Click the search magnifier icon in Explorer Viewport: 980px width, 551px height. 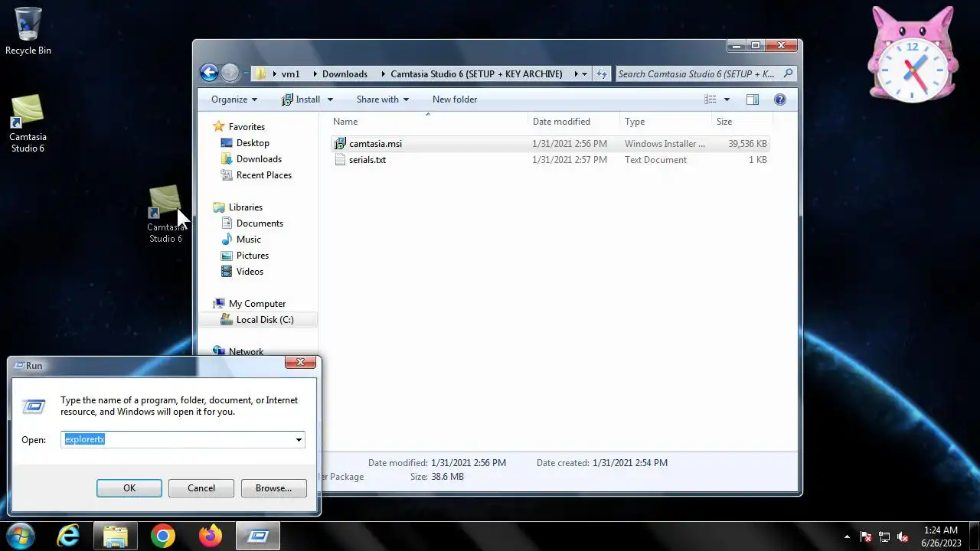pyautogui.click(x=788, y=73)
